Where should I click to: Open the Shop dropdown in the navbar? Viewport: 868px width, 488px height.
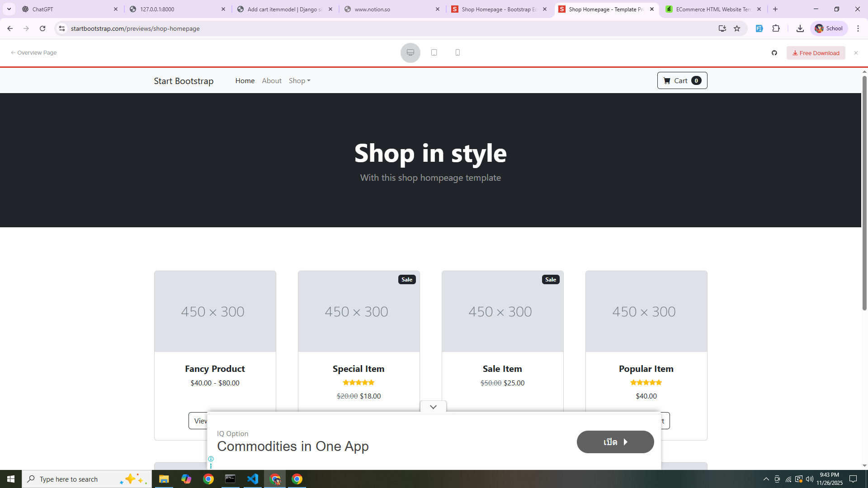(x=299, y=80)
